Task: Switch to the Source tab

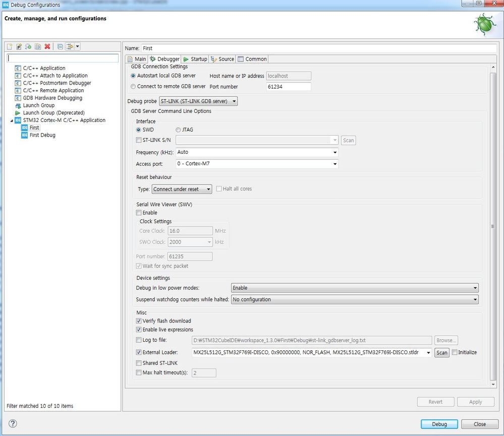Action: pos(222,59)
